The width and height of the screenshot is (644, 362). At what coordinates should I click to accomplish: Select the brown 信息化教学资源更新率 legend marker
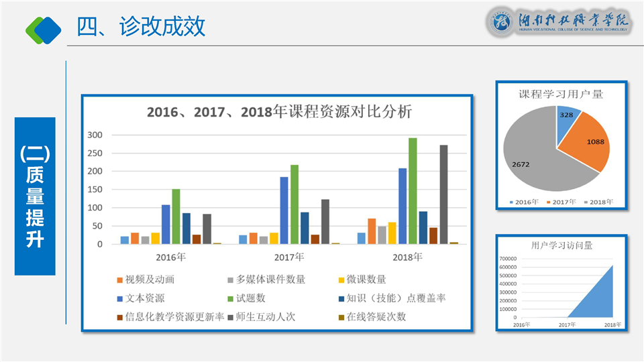[120, 317]
